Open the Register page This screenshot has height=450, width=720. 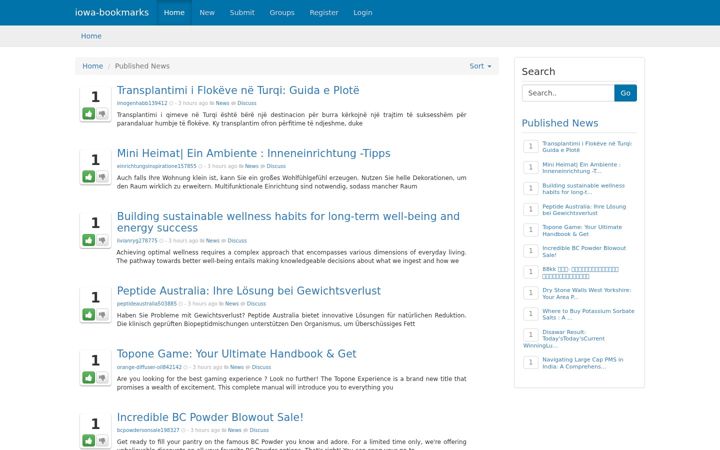click(324, 12)
